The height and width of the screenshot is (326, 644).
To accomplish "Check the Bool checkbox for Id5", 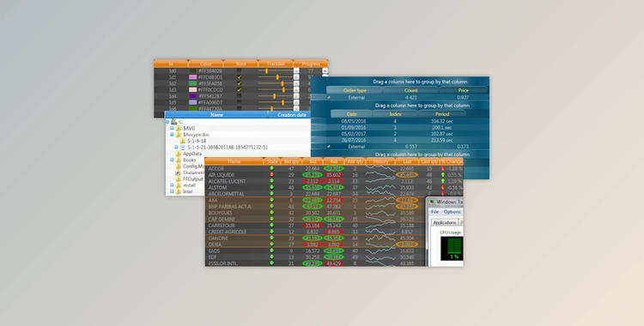I will [x=240, y=102].
